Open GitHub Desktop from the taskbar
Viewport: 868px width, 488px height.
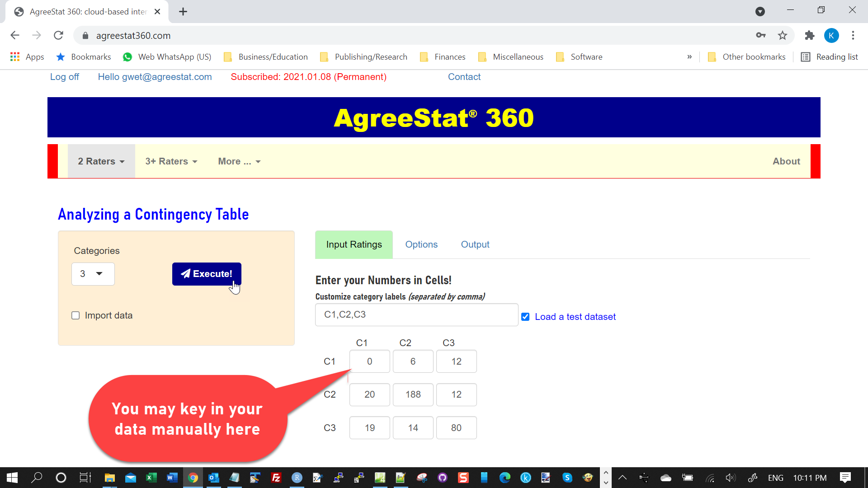pyautogui.click(x=442, y=478)
